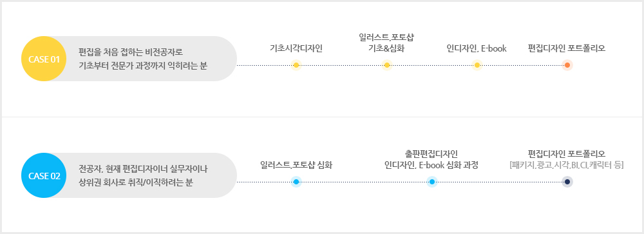
Task: Open the 일러스트,포토샵 기초&심화 label
Action: tap(386, 43)
